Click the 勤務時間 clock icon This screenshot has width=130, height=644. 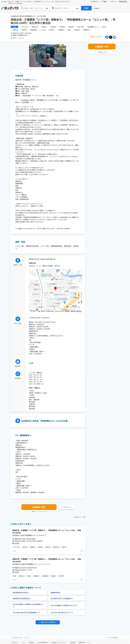point(18,374)
